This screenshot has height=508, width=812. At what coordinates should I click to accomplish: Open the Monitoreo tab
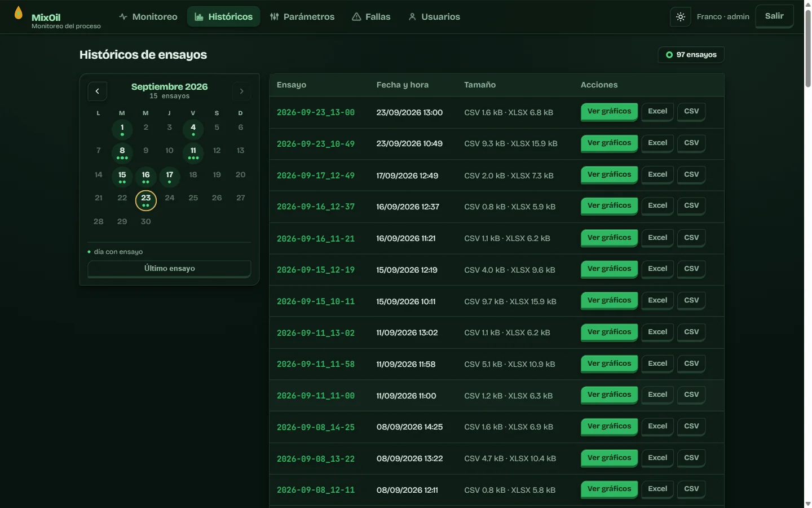[x=148, y=17]
